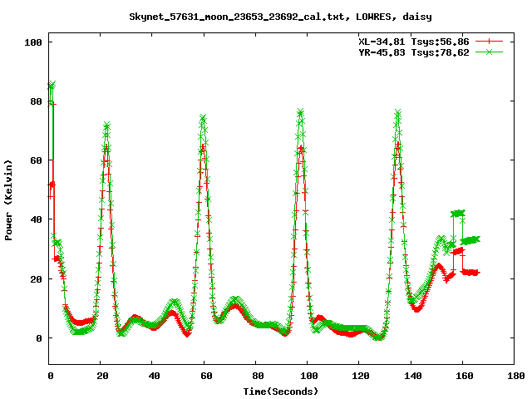Click the x-axis tick label 120

(361, 376)
